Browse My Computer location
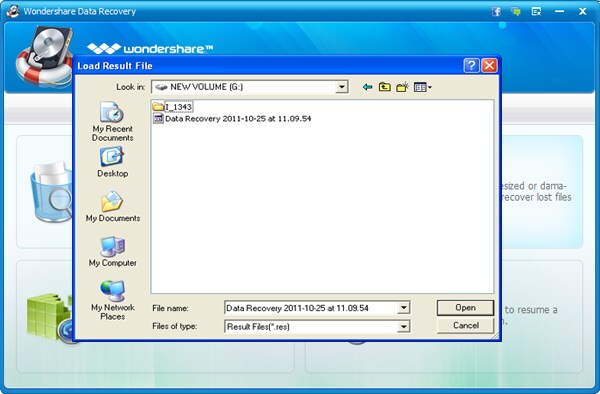This screenshot has height=394, width=600. click(x=112, y=251)
